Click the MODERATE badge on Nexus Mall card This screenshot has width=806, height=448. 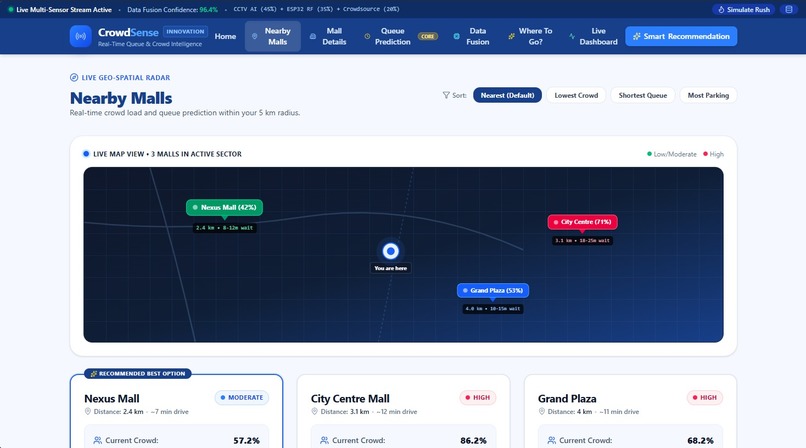(242, 398)
